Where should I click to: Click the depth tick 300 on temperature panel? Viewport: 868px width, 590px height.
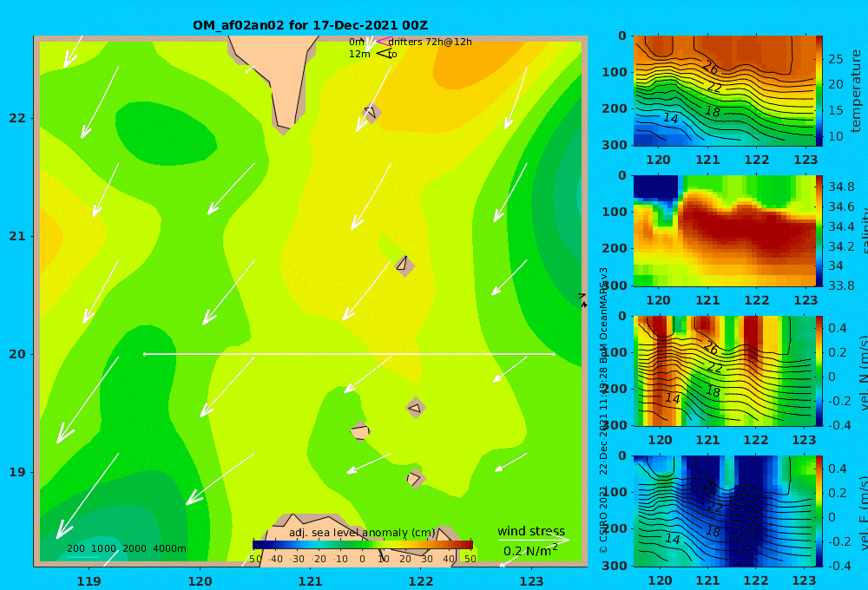click(x=615, y=144)
